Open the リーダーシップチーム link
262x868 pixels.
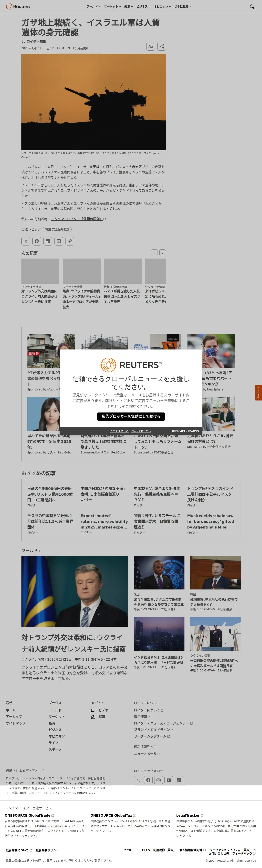(x=152, y=736)
